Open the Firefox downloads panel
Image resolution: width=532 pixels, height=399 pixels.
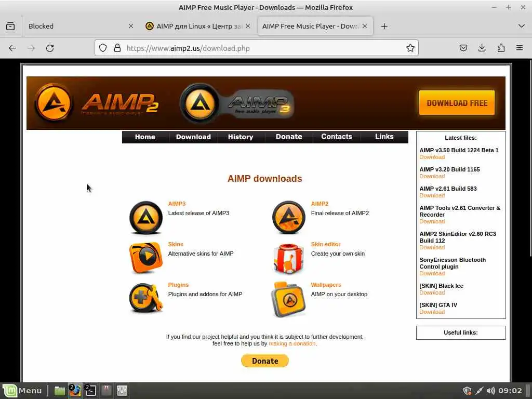[482, 48]
